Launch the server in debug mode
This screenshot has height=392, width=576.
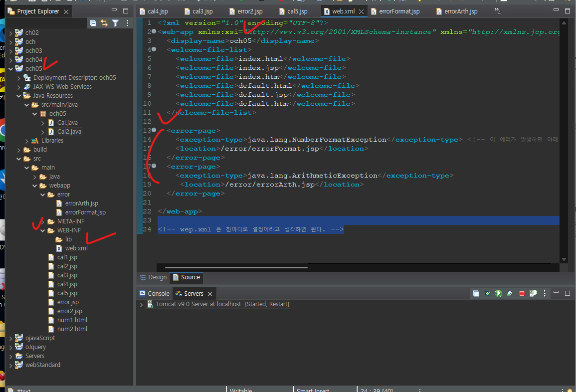(487, 294)
